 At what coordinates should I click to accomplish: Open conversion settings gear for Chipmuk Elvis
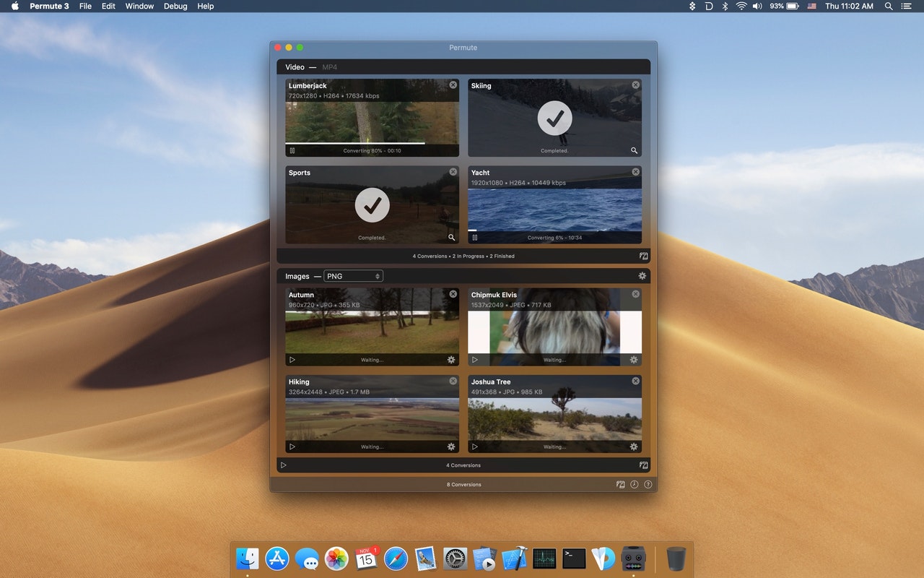pyautogui.click(x=634, y=359)
